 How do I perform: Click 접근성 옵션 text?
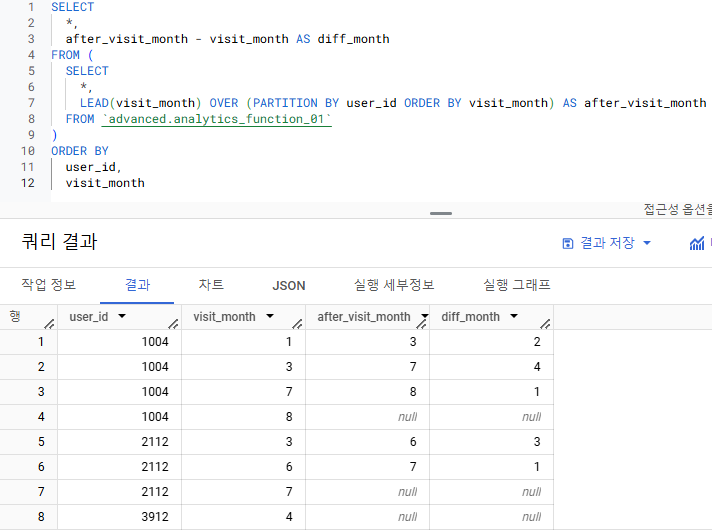click(677, 209)
